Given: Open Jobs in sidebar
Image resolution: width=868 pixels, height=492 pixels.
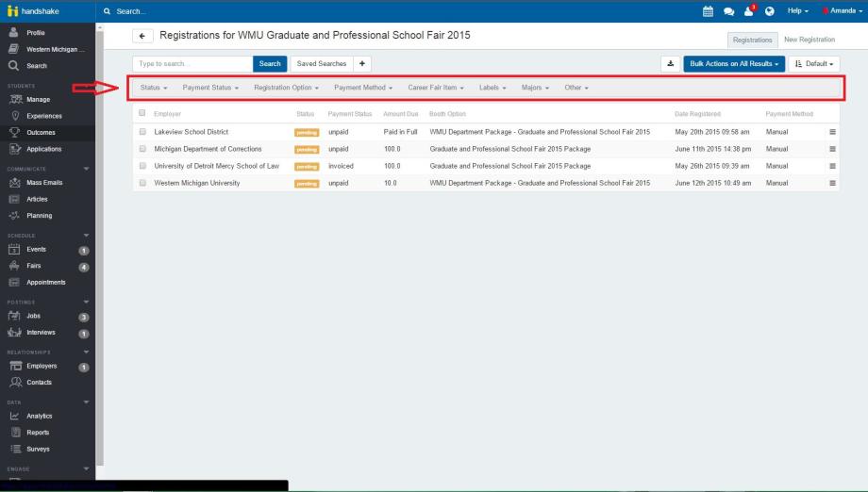Looking at the screenshot, I should click(x=33, y=316).
